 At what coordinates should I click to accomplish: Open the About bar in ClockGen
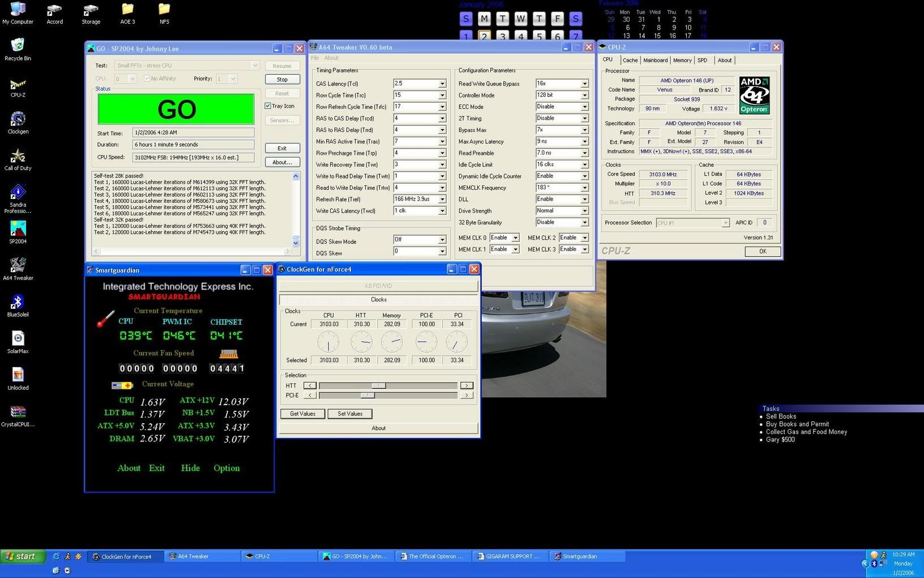click(378, 428)
